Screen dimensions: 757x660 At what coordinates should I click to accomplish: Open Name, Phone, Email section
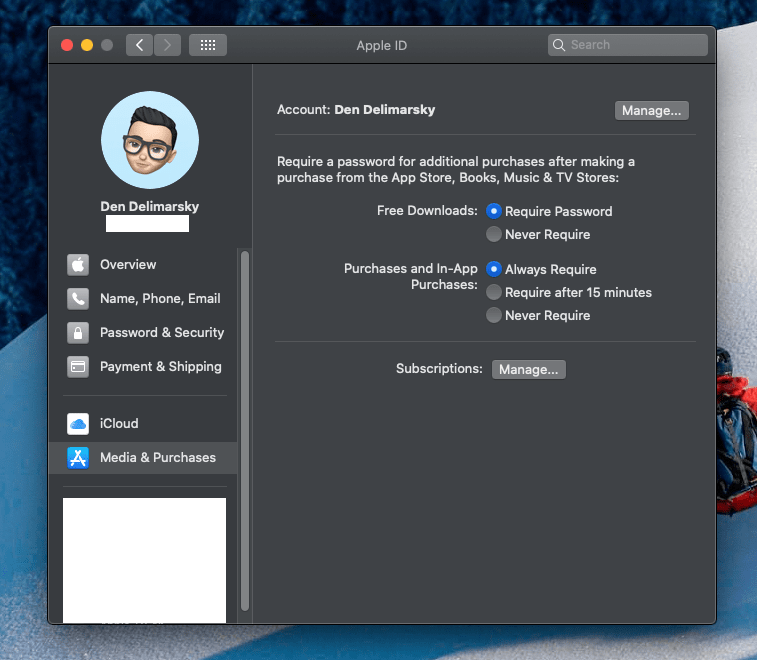(143, 299)
